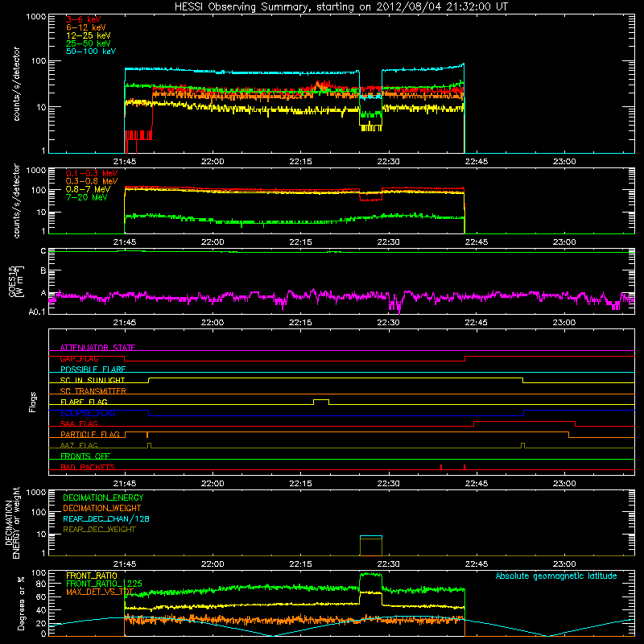This screenshot has height=644, width=644.
Task: Select the FLARE_FLAG label
Action: click(84, 402)
